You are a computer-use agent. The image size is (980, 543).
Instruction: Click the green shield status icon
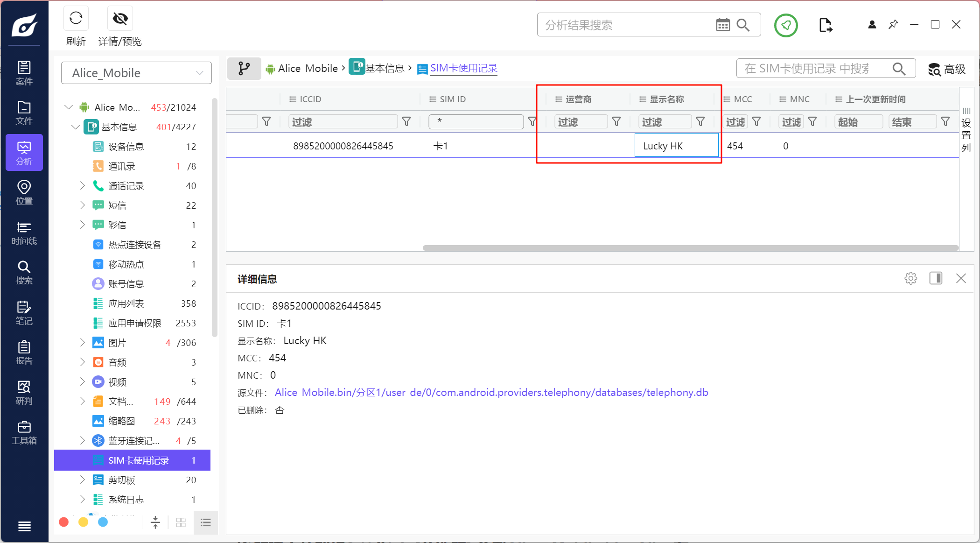click(786, 25)
